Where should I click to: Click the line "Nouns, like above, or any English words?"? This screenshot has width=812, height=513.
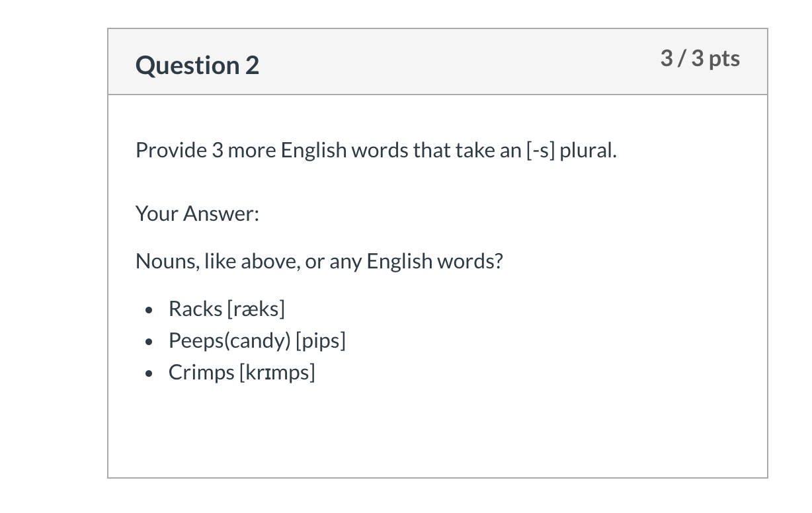(x=319, y=262)
